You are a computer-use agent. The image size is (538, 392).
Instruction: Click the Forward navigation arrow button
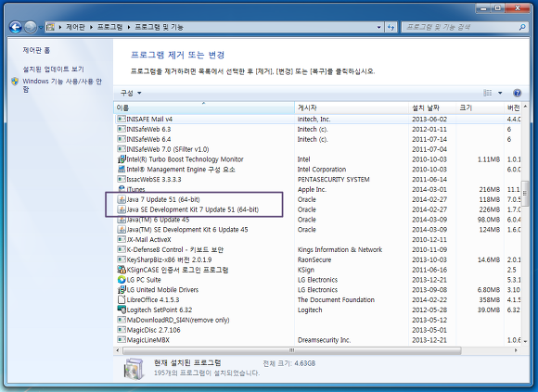coord(31,27)
